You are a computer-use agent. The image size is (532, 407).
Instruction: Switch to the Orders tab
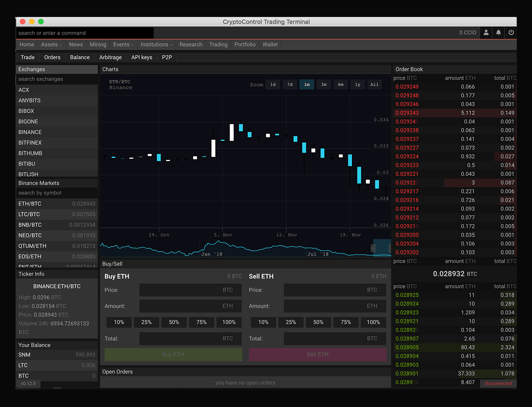pyautogui.click(x=52, y=57)
